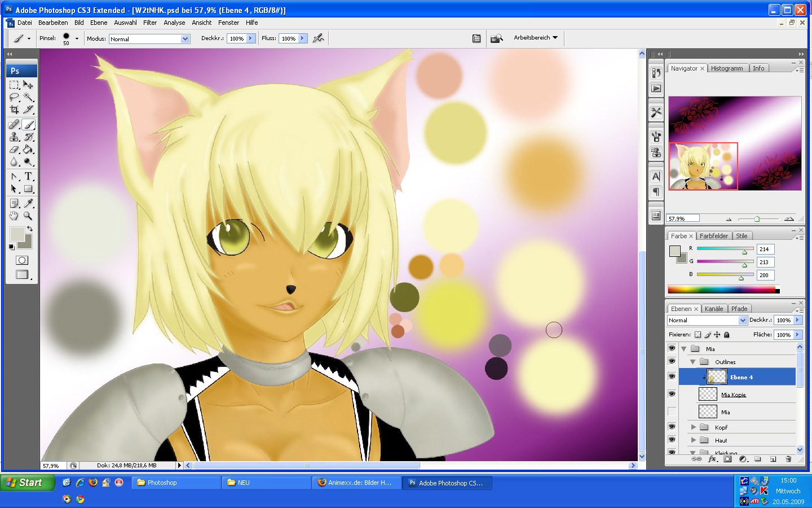Open Animexx.de taskbar window
The height and width of the screenshot is (508, 812).
(356, 483)
